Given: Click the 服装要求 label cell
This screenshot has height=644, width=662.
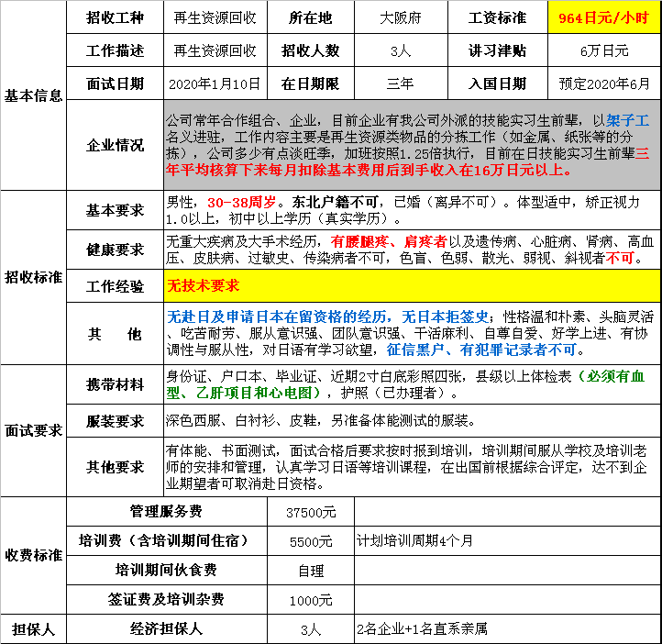Looking at the screenshot, I should [115, 420].
